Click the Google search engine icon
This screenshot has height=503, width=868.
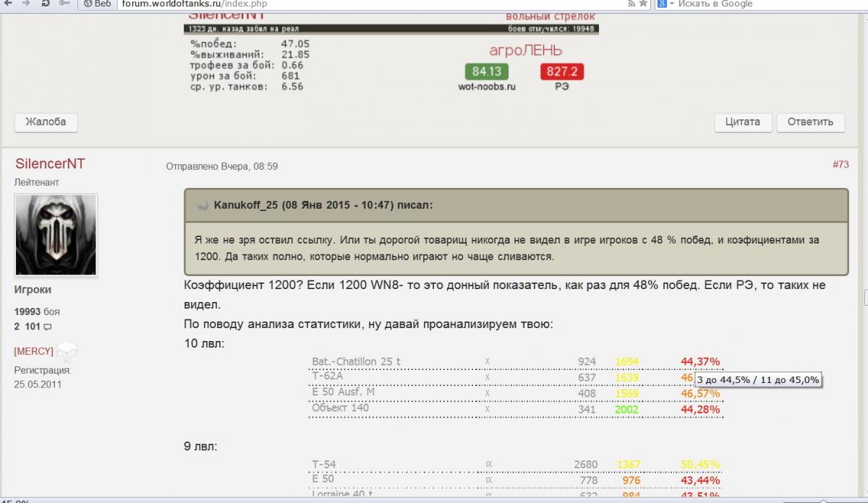tap(662, 4)
